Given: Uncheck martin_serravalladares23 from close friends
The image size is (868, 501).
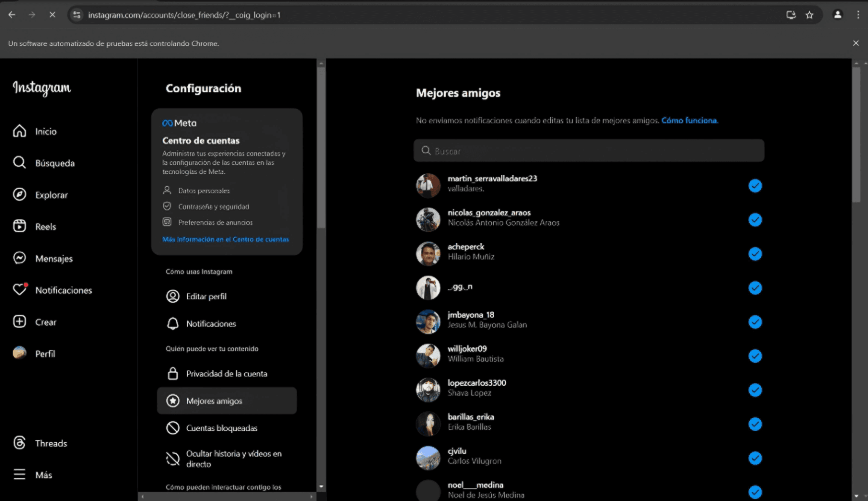Looking at the screenshot, I should tap(755, 186).
